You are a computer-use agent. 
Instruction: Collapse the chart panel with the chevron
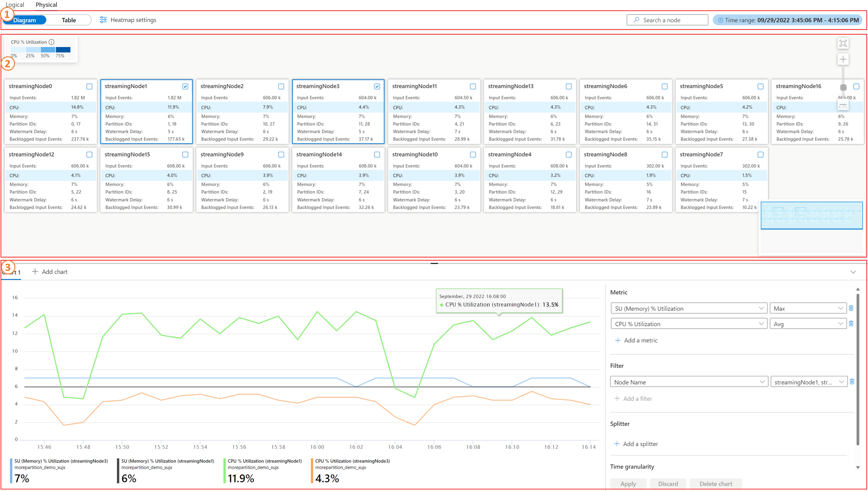[853, 272]
